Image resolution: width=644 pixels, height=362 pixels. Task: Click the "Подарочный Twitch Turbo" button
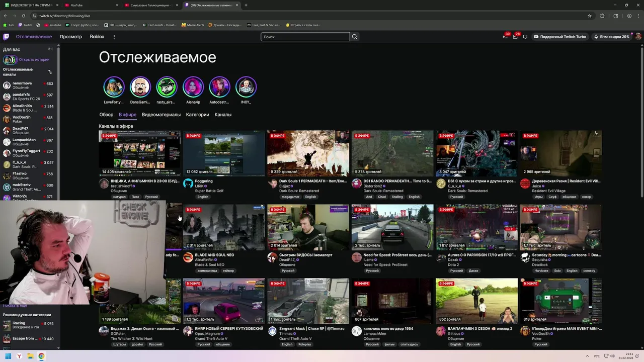(x=560, y=37)
